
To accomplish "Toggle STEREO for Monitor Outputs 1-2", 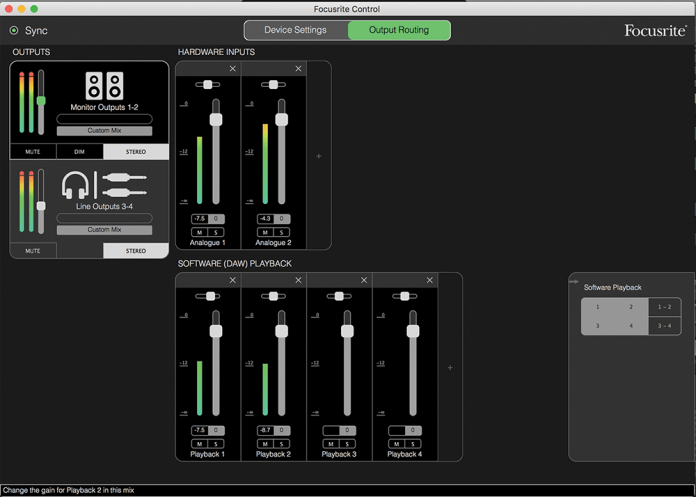I will pos(136,152).
